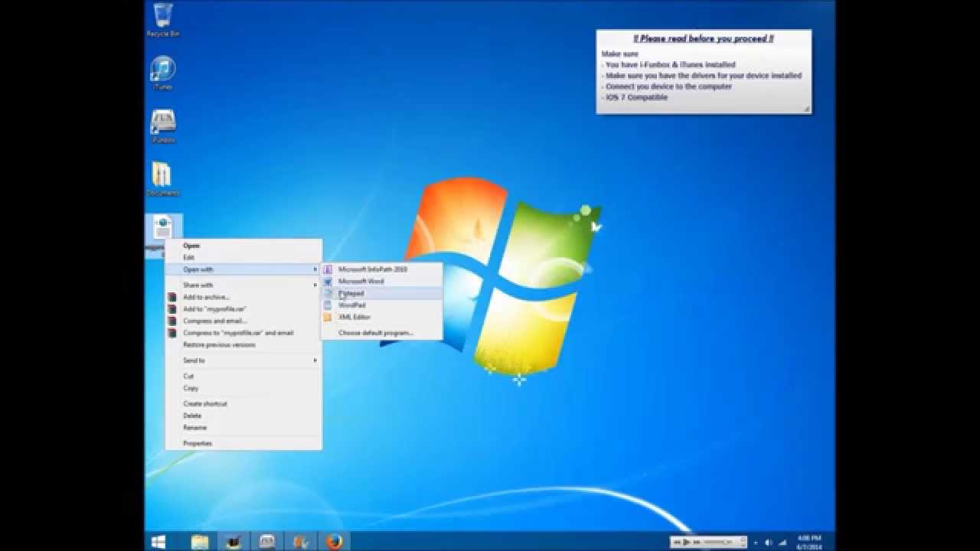
Task: Choose Compress to "myprofile.rar" and email
Action: click(243, 333)
